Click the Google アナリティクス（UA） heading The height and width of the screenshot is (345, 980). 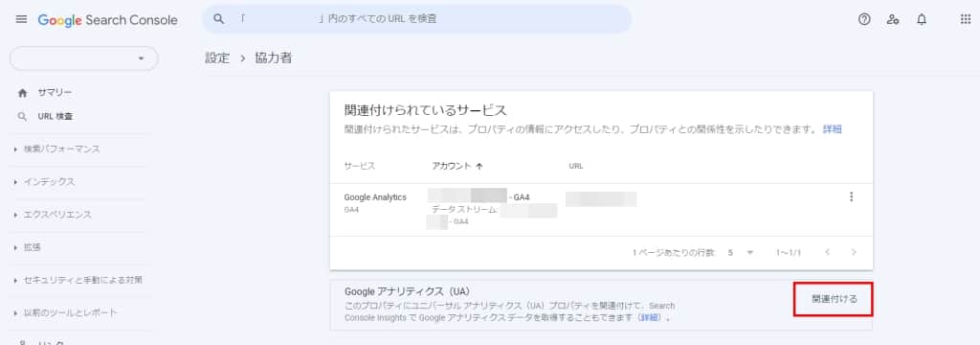coord(407,291)
